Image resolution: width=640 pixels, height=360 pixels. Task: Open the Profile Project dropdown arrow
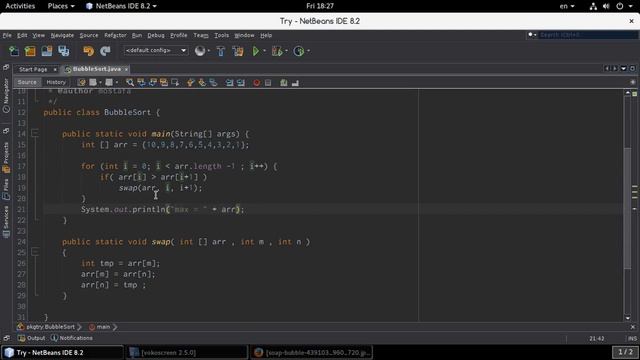click(308, 51)
